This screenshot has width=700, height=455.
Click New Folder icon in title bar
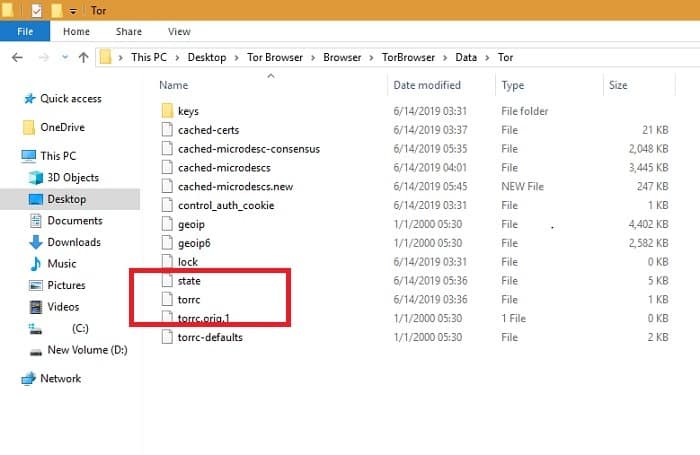pos(56,10)
